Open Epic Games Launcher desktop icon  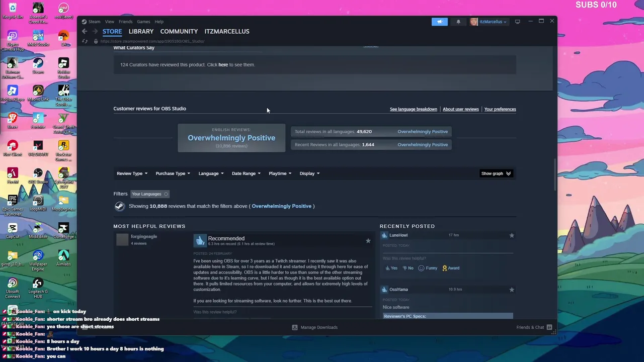[x=13, y=205]
